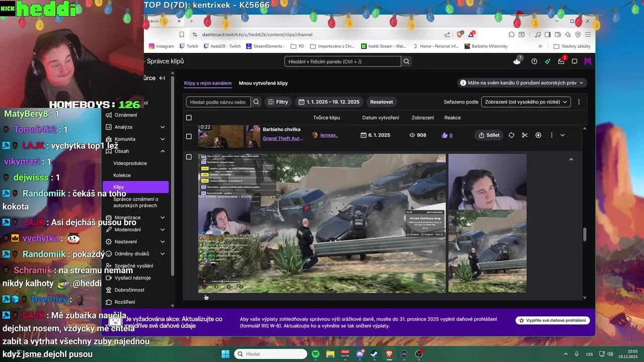This screenshot has width=644, height=362.
Task: Collapse the Obsah sidebar section
Action: pos(163,151)
